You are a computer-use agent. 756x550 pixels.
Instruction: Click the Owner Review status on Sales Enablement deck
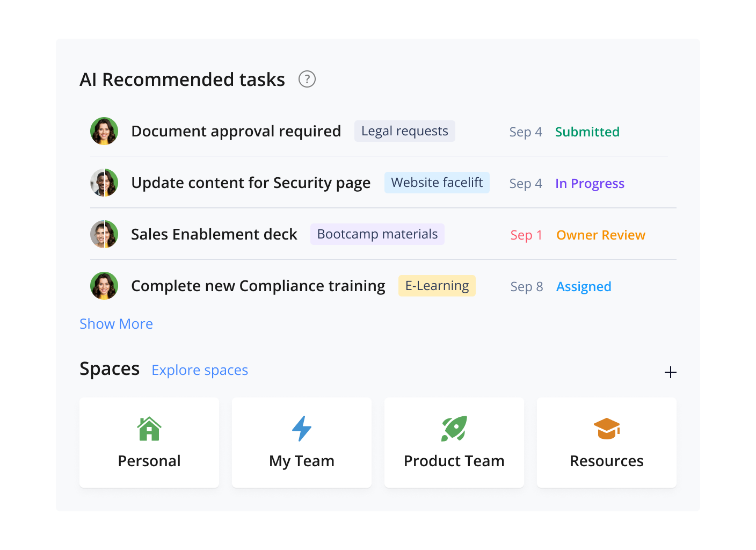click(x=600, y=235)
